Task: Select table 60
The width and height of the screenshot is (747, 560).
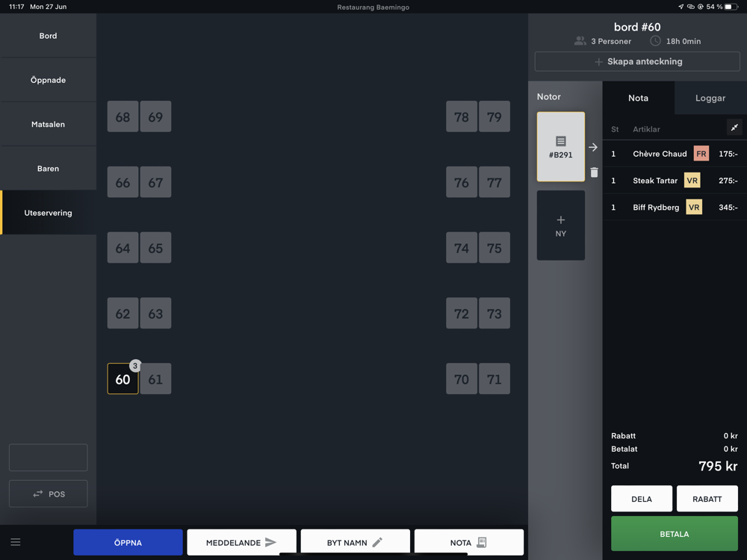Action: tap(123, 379)
